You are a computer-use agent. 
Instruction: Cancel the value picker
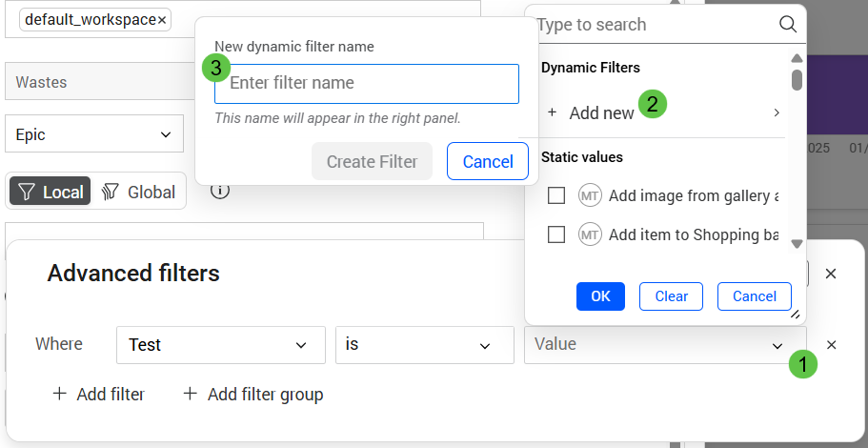tap(755, 296)
